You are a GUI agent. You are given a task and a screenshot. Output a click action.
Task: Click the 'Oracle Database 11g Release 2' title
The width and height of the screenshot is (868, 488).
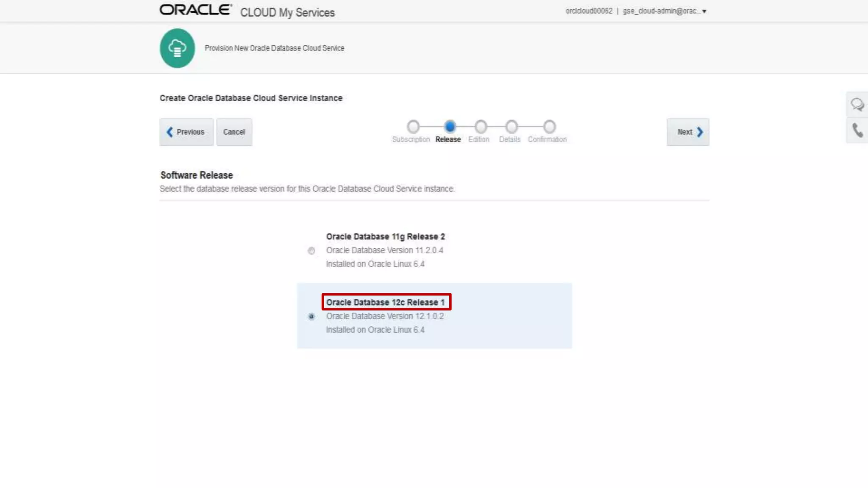click(x=385, y=236)
